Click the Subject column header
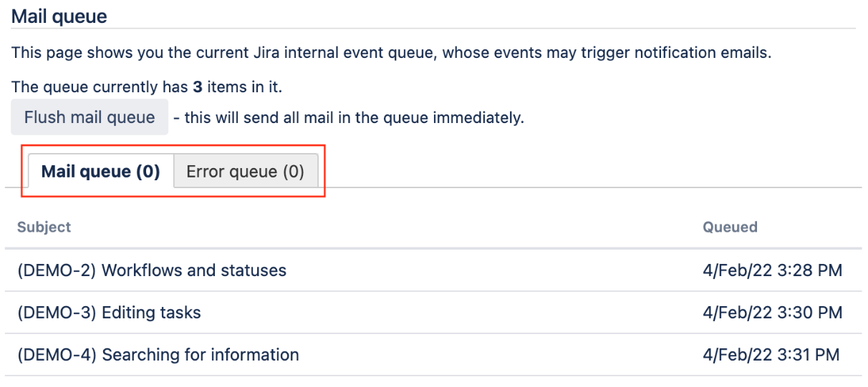The height and width of the screenshot is (387, 868). [x=44, y=227]
